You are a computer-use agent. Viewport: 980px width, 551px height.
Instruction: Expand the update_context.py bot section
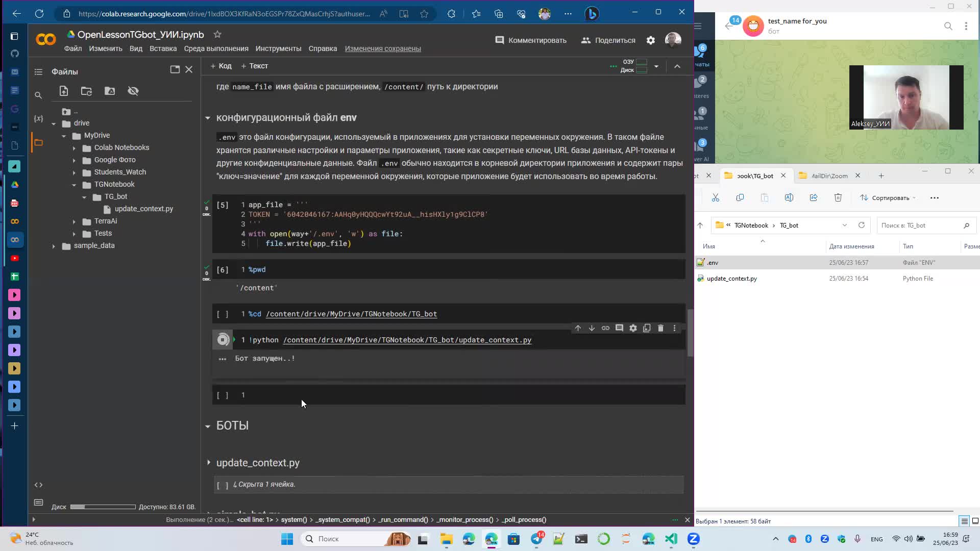(x=209, y=463)
